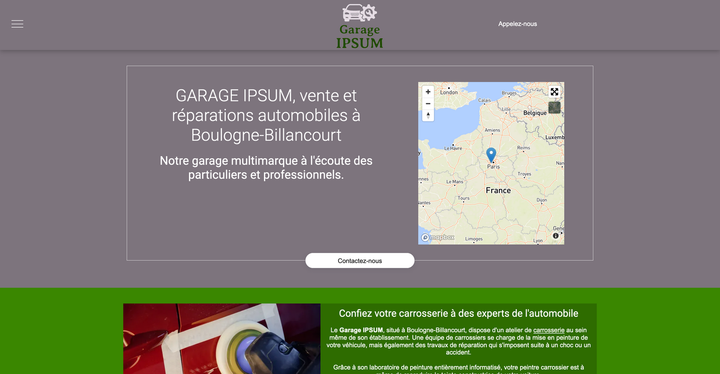Open the map attribution info icon
The height and width of the screenshot is (374, 720).
556,236
